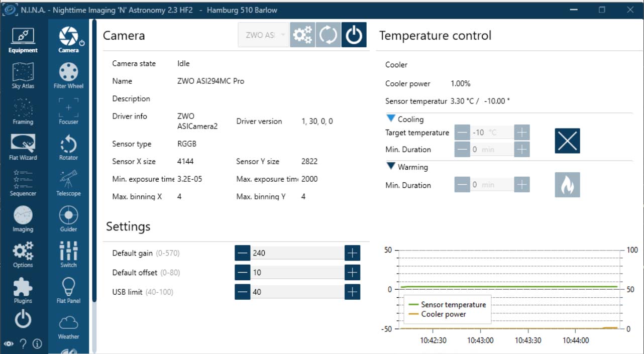Open the Sky Atlas section
Screen dimensions: 644x354
(23, 76)
